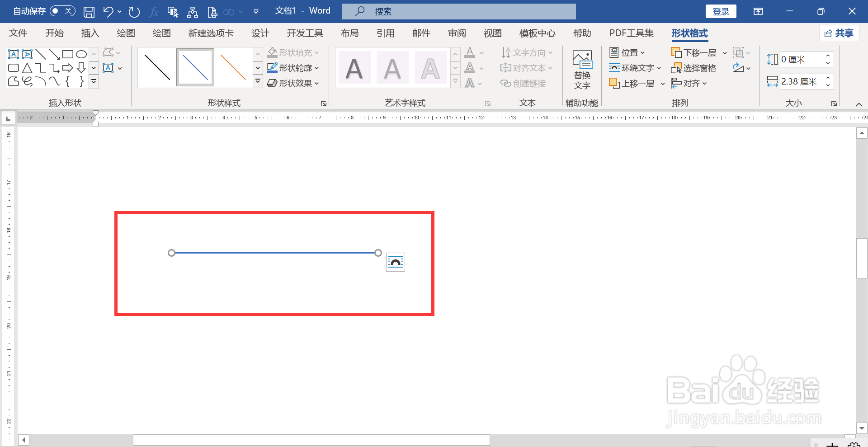Expand the shape styles gallery
Viewport: 868px width, 447px height.
coord(258,81)
